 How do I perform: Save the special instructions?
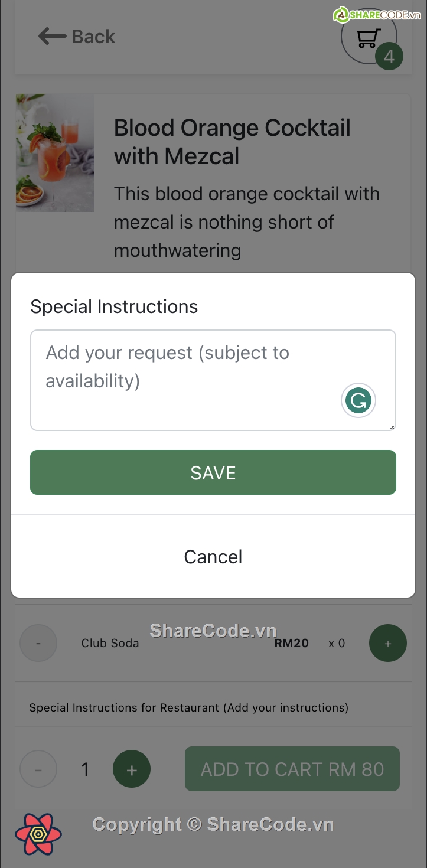tap(213, 472)
